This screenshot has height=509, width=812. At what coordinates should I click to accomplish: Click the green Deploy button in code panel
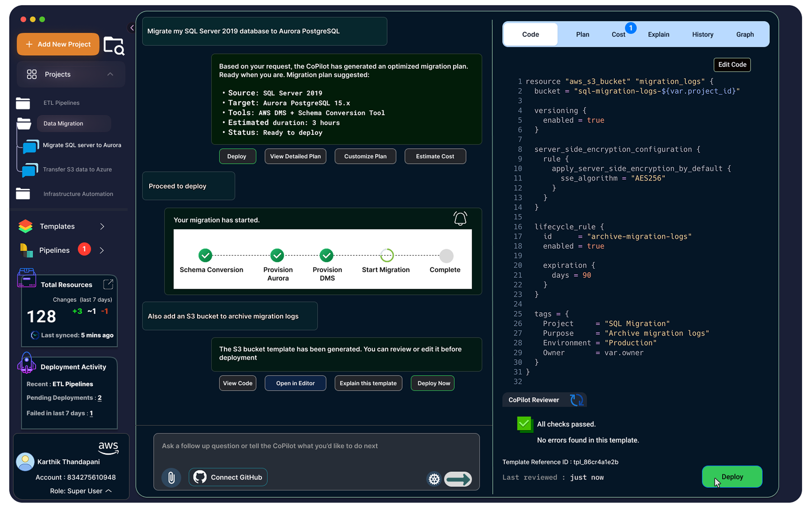(732, 477)
